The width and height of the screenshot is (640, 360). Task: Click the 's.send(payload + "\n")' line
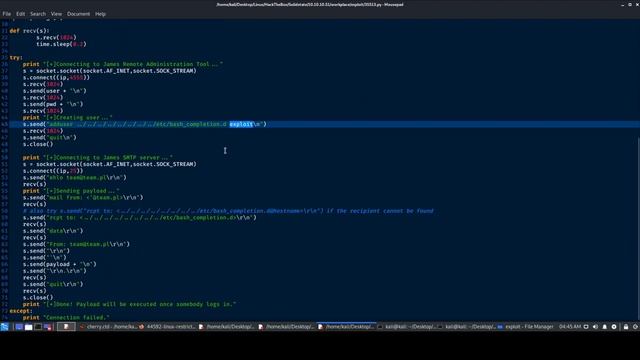pyautogui.click(x=60, y=264)
